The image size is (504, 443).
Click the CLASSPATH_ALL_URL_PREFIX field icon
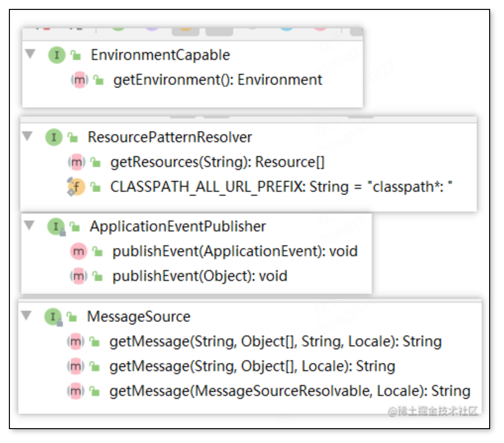coord(76,187)
